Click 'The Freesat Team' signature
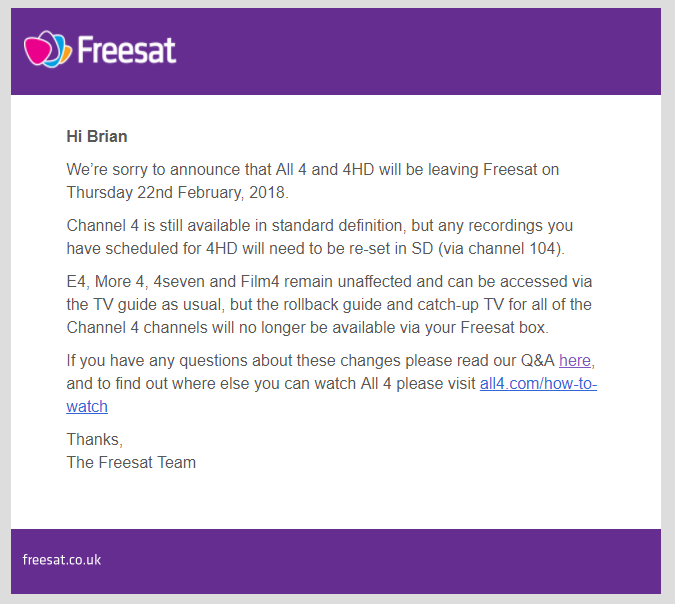Viewport: 675px width, 604px height. point(131,462)
